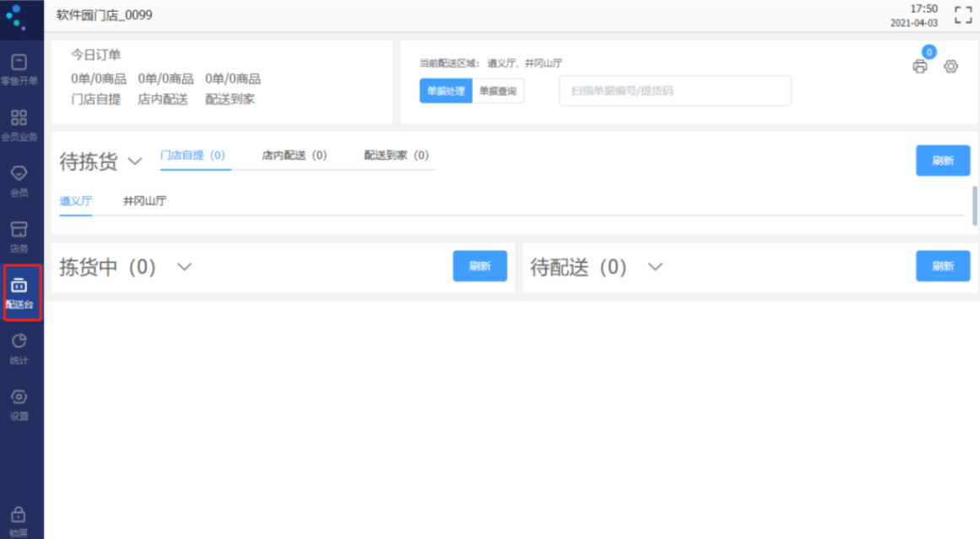
Task: Click the store name 软件园门店_0099
Action: (x=105, y=15)
